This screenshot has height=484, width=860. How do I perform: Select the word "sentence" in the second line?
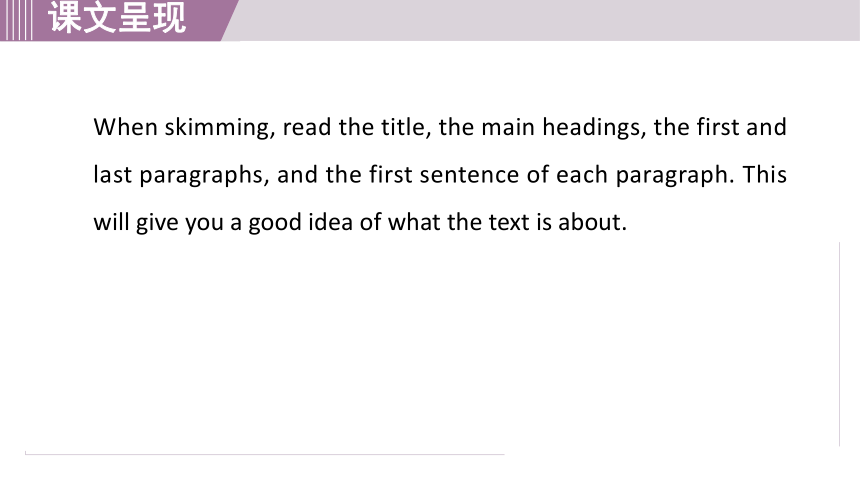[469, 176]
